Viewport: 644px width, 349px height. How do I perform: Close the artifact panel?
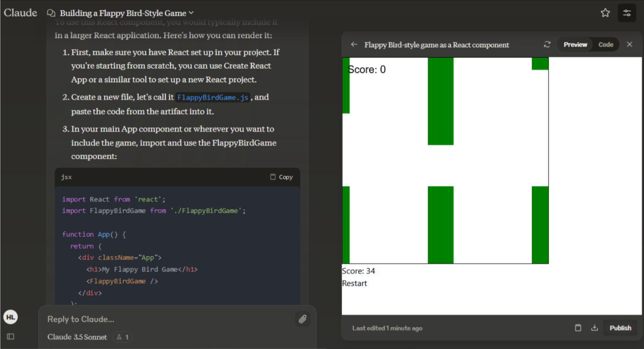[x=630, y=44]
